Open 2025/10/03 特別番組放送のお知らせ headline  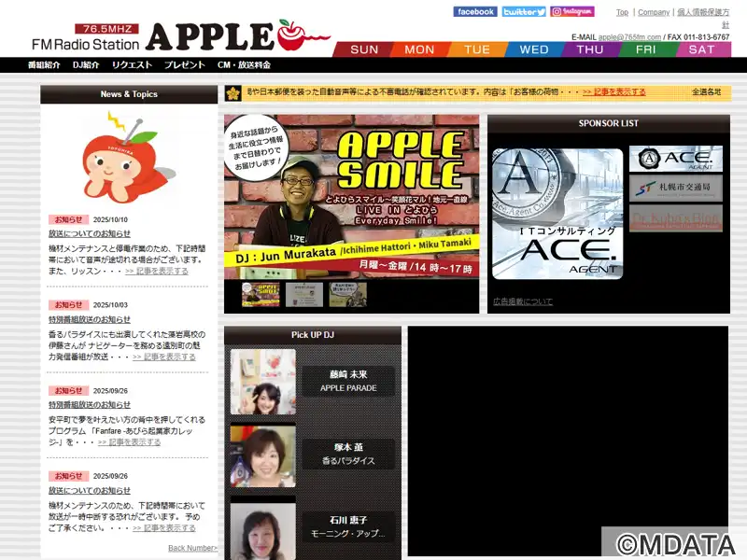(89, 319)
